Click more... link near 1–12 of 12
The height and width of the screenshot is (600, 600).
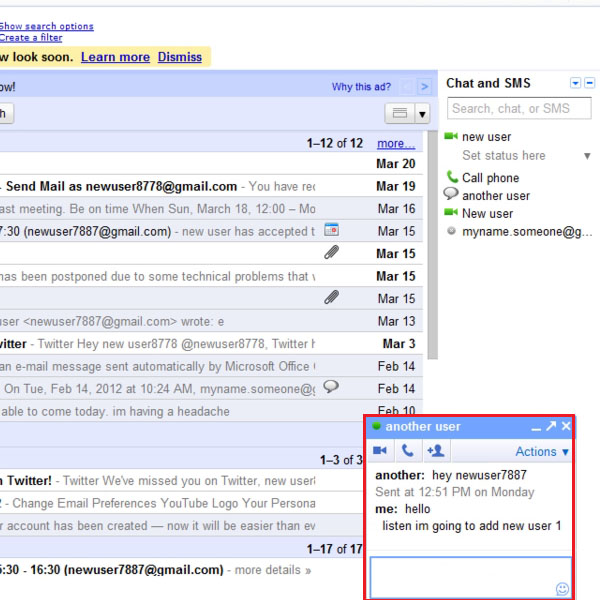coord(396,143)
